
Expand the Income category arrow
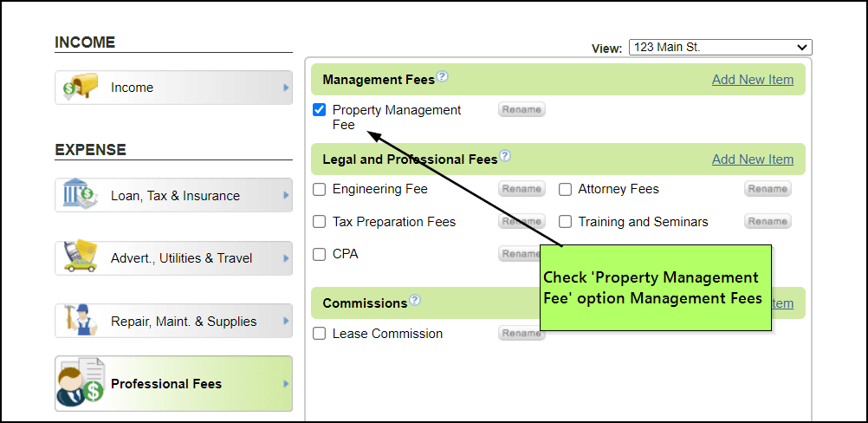coord(286,88)
